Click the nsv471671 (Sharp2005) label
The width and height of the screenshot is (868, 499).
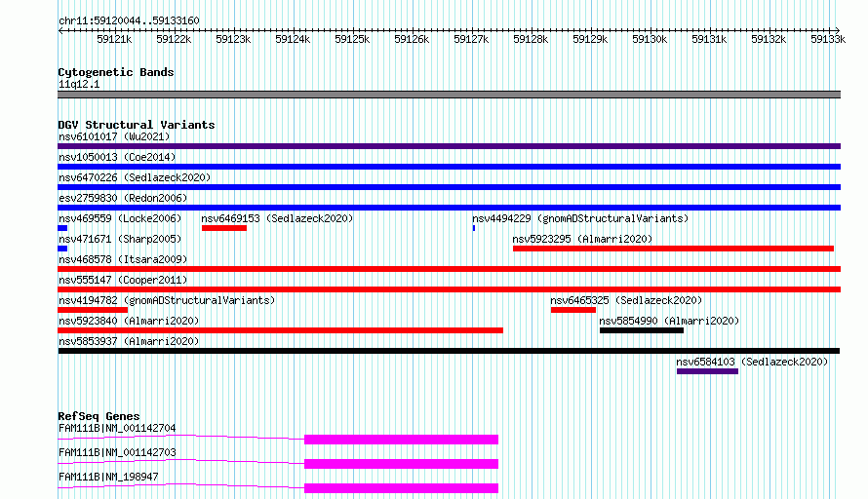(x=120, y=239)
